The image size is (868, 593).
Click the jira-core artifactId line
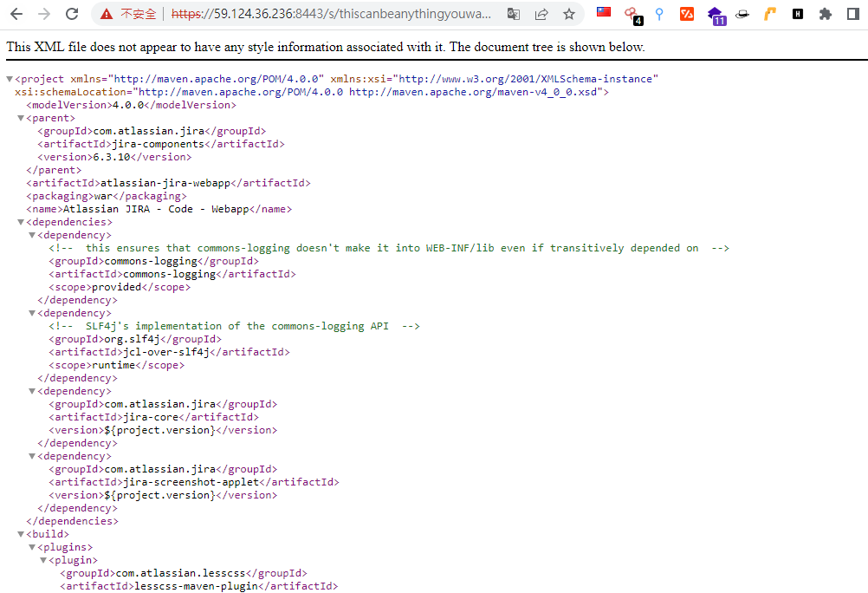click(153, 417)
